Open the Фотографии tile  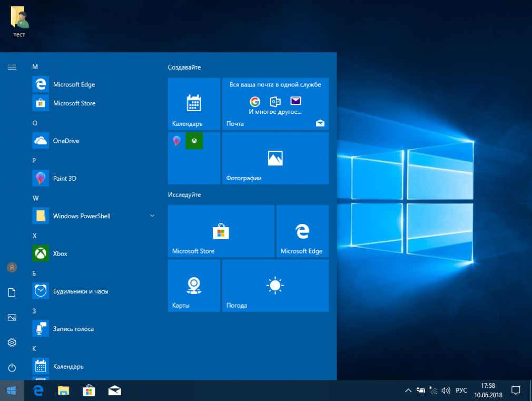coord(275,158)
